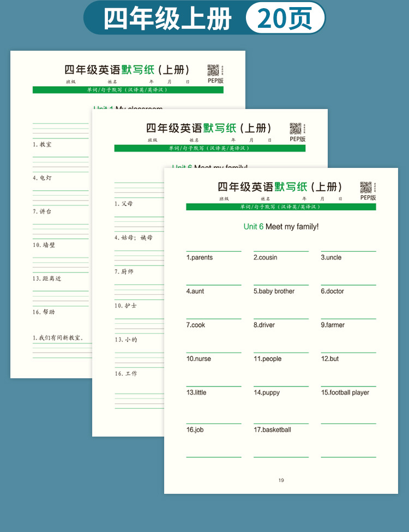The width and height of the screenshot is (409, 532).
Task: Select the item 13.距离近
Action: coord(47,279)
